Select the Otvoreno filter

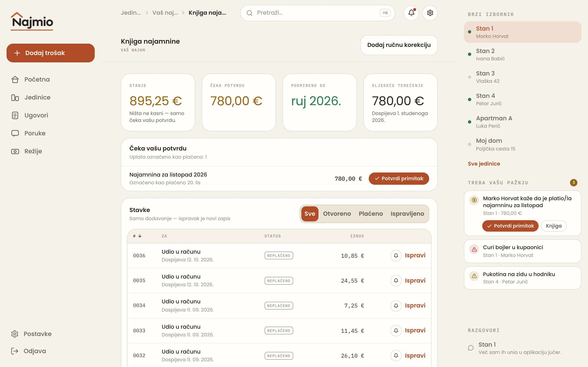click(x=337, y=214)
